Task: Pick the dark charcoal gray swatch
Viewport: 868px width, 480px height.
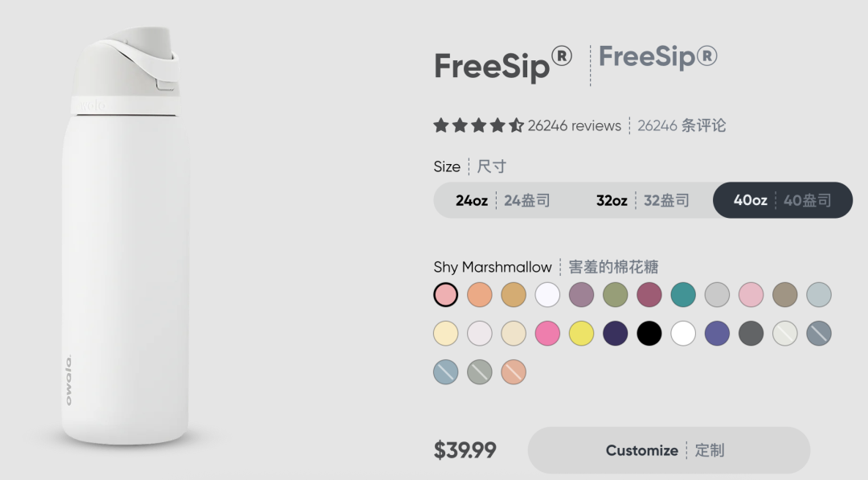Action: [x=751, y=333]
